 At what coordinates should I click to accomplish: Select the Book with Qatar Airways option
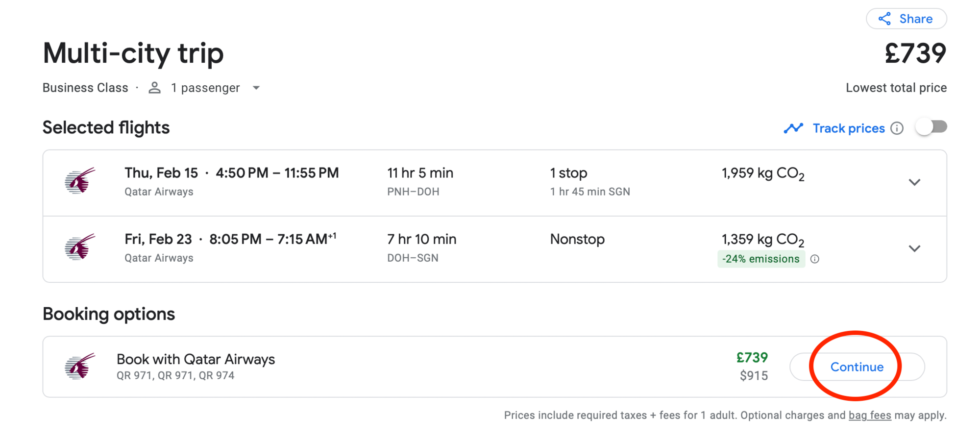coord(494,367)
